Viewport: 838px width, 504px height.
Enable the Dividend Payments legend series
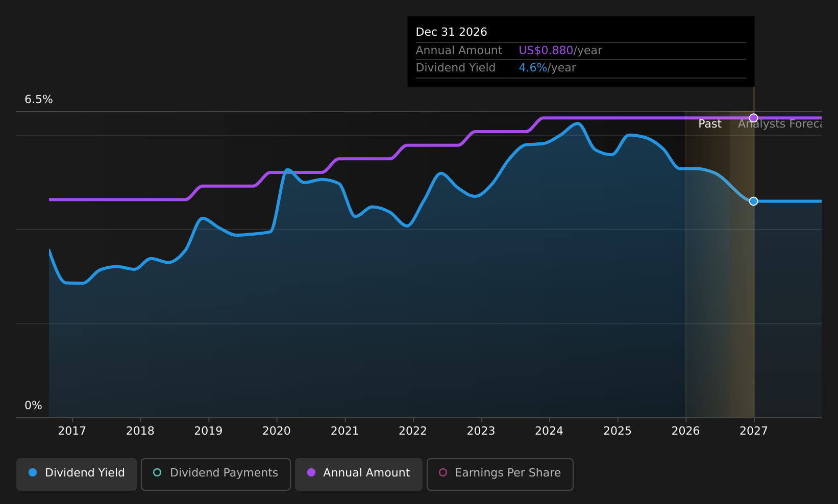(x=216, y=474)
